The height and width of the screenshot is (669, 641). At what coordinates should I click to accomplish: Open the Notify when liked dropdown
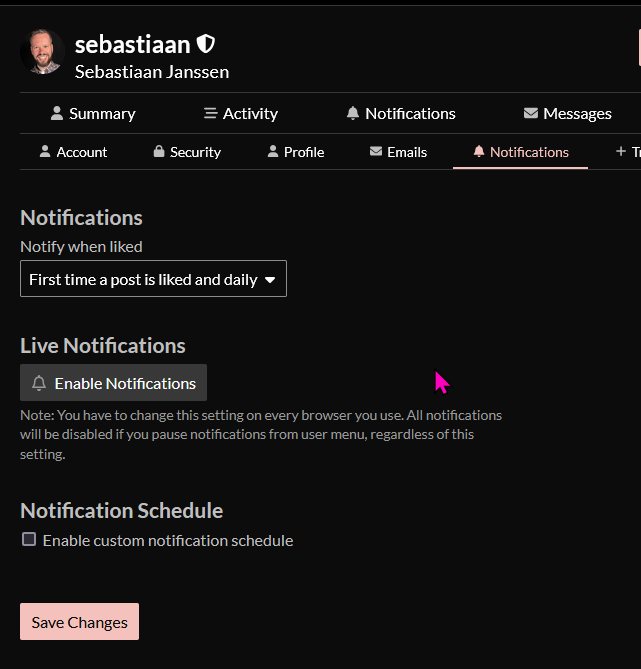click(x=153, y=279)
